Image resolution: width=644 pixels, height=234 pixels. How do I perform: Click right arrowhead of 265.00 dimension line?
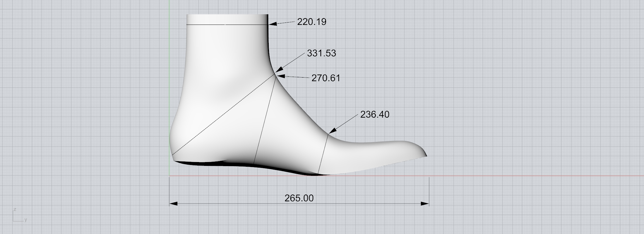(425, 204)
